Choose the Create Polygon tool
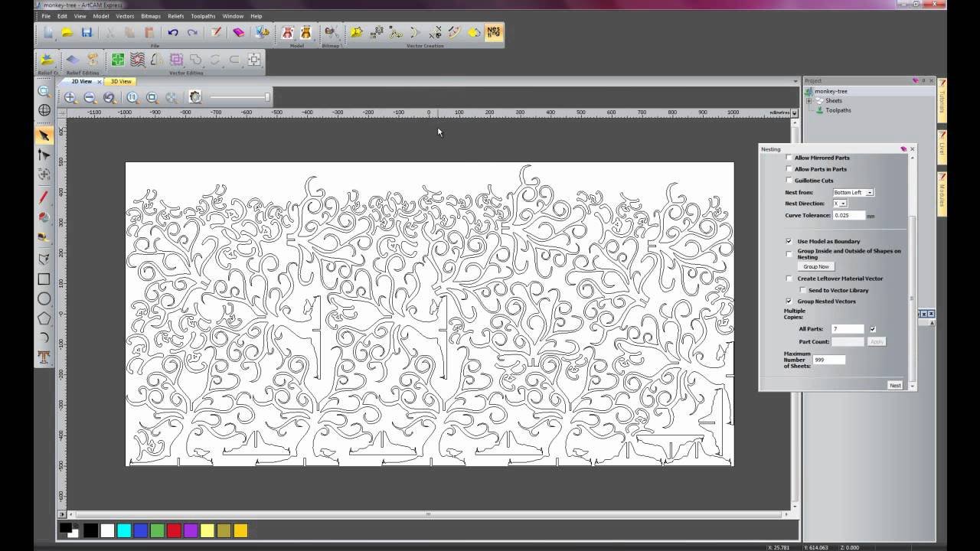Viewport: 980px width, 551px height. [x=44, y=318]
